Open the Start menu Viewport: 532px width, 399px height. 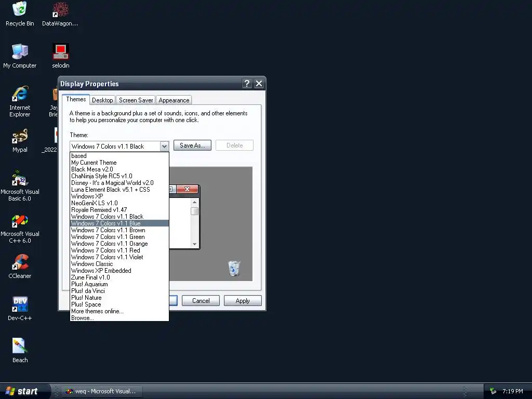pos(22,391)
